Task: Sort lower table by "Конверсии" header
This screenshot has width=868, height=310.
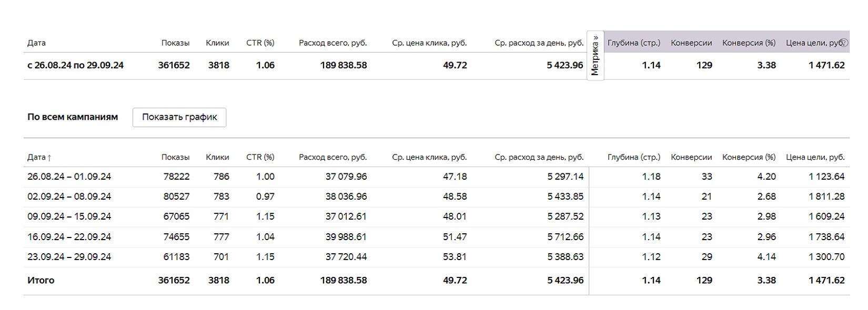Action: pyautogui.click(x=691, y=157)
